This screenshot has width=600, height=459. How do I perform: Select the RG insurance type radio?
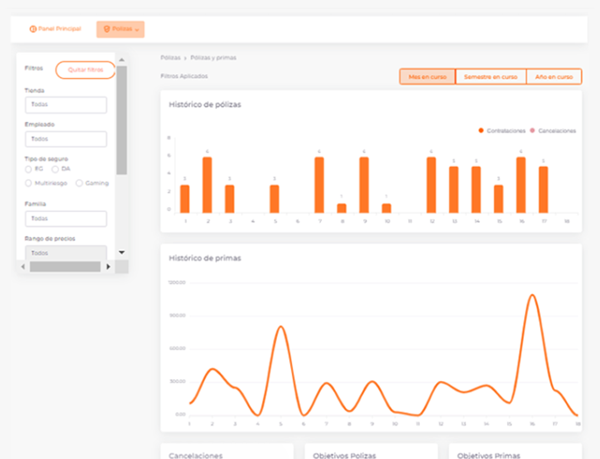(28, 169)
